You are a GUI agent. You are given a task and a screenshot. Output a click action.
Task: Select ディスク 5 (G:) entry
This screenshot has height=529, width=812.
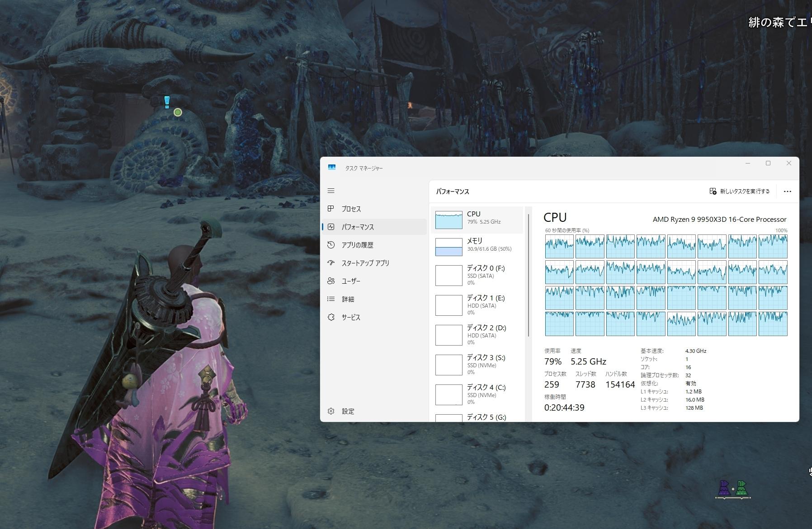[x=477, y=417]
